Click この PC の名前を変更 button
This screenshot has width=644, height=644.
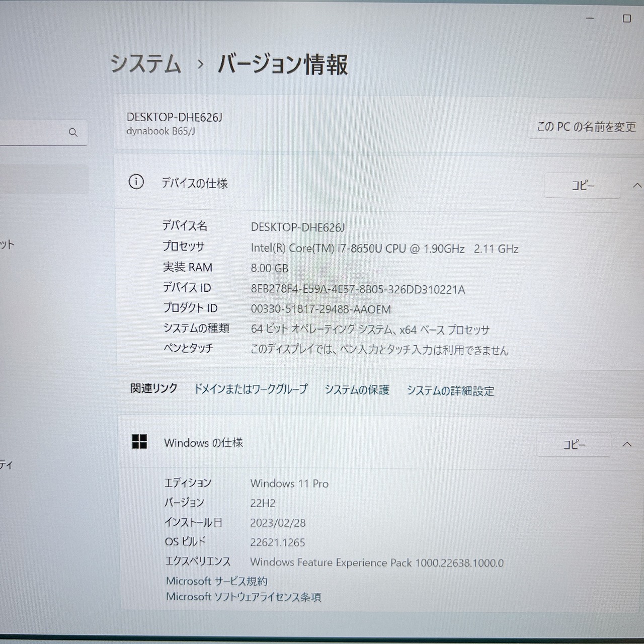pyautogui.click(x=586, y=126)
